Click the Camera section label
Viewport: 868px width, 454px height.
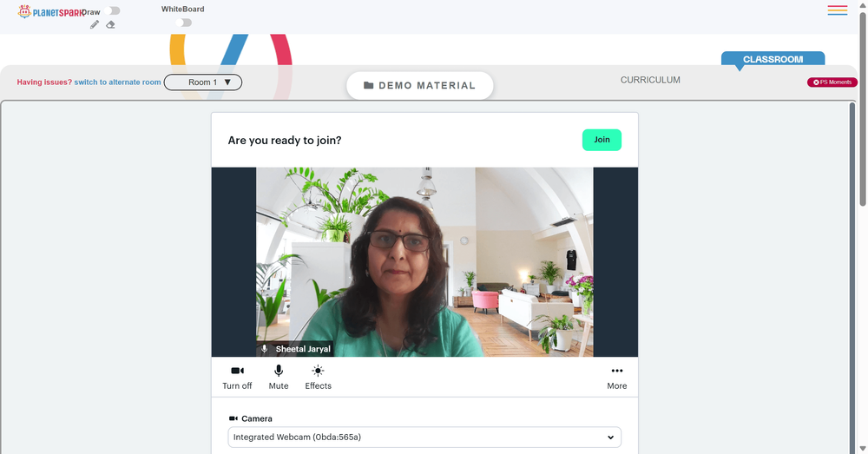250,418
